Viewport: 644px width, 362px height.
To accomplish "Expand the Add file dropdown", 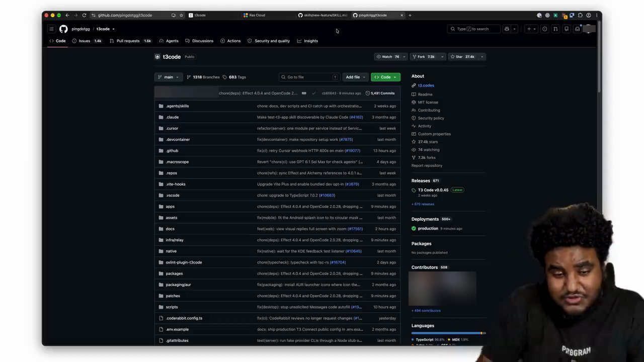I will [x=355, y=77].
